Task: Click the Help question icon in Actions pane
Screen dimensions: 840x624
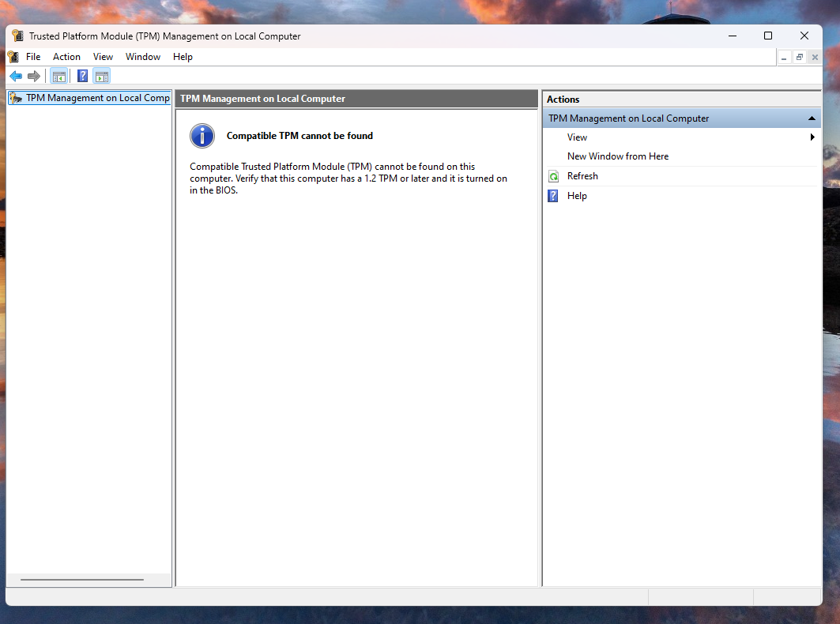Action: click(x=553, y=196)
